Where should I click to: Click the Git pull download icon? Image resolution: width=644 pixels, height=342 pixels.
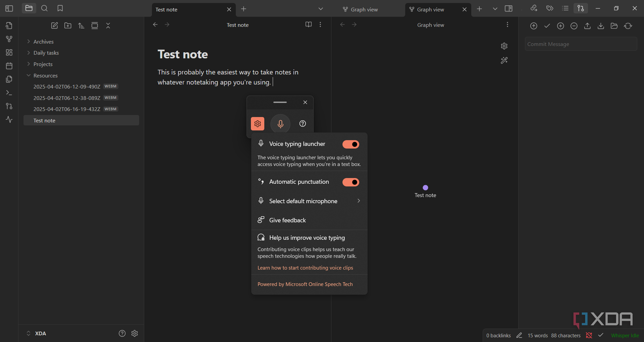[x=601, y=26]
